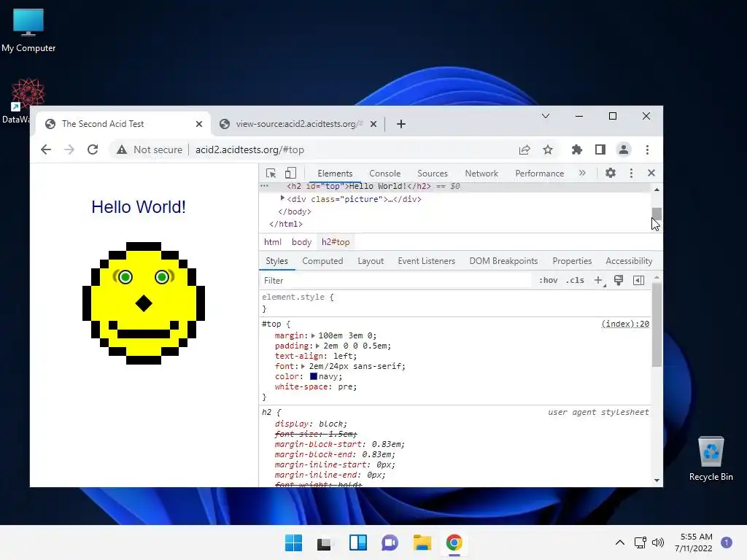Select the inspect element picker icon

coord(271,174)
